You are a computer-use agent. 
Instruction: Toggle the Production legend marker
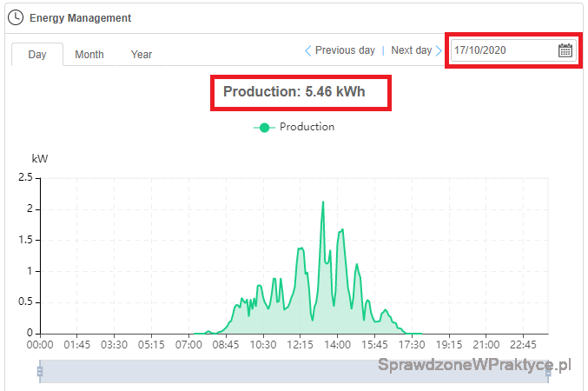coord(264,128)
